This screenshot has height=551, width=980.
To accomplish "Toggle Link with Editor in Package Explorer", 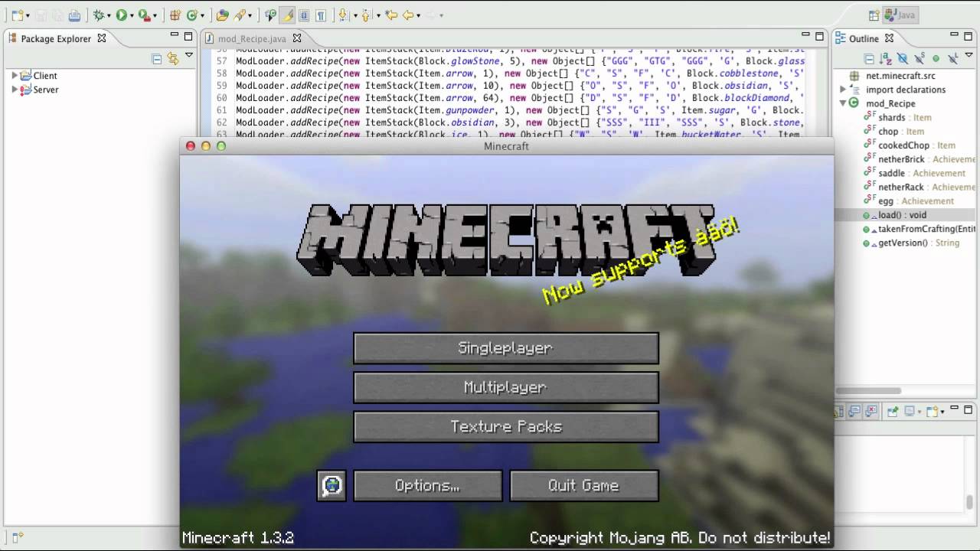I will 172,59.
